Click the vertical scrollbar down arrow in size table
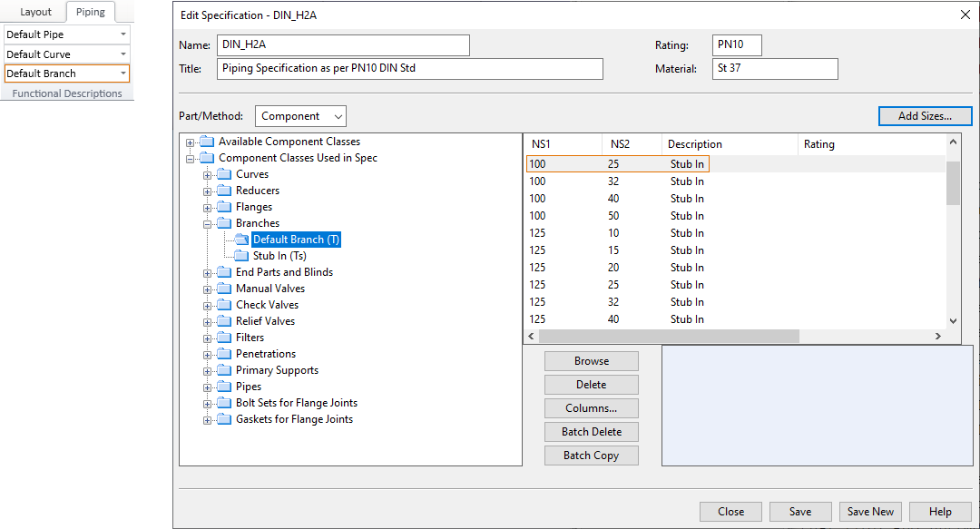 point(953,320)
